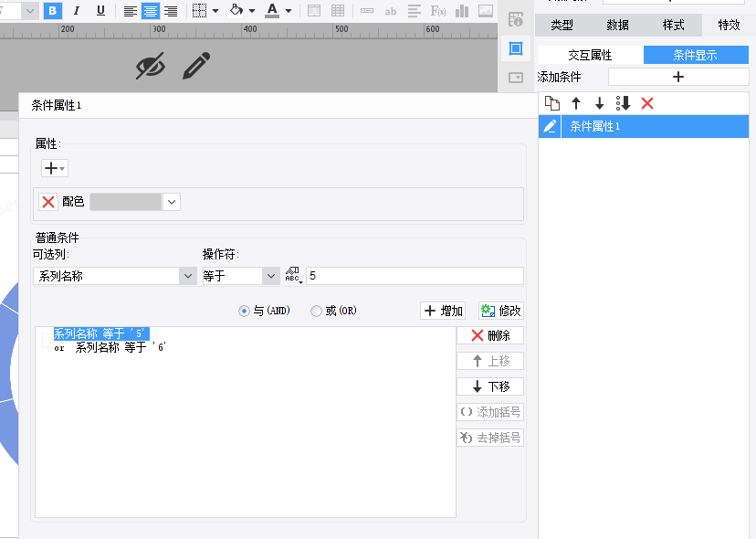Click the 增加 button

coord(443,311)
